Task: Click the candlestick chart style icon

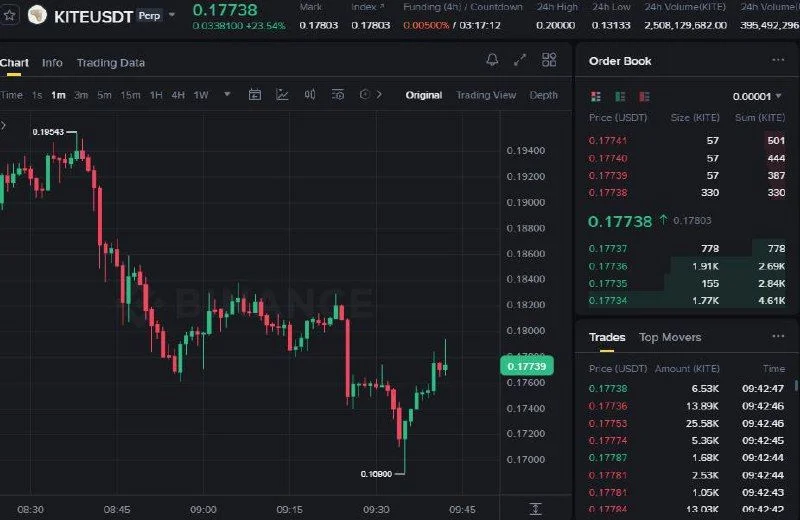Action: click(310, 94)
